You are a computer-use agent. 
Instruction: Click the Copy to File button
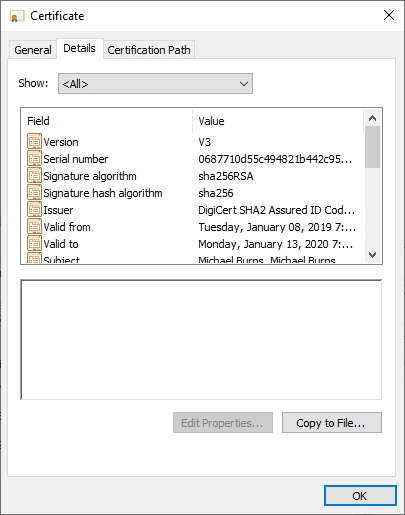tap(332, 423)
